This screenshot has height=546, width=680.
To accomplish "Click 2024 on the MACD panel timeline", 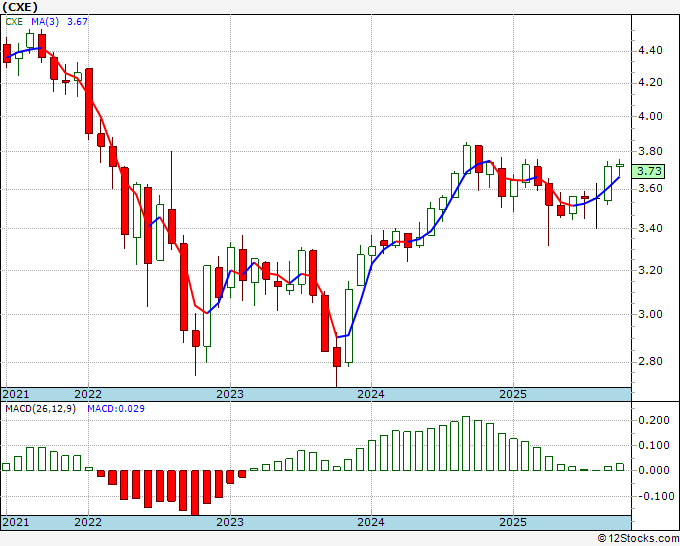I will click(x=371, y=522).
